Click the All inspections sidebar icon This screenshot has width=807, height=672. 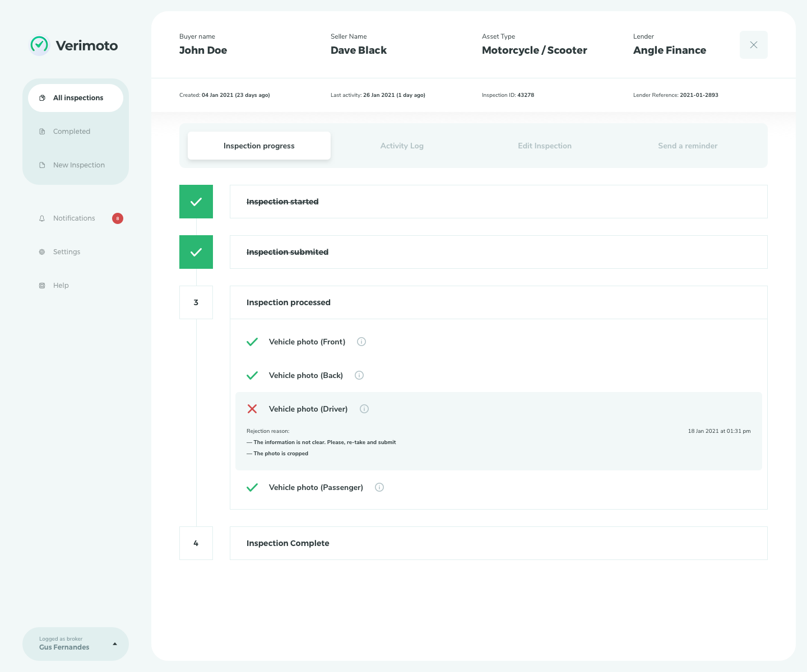tap(42, 98)
